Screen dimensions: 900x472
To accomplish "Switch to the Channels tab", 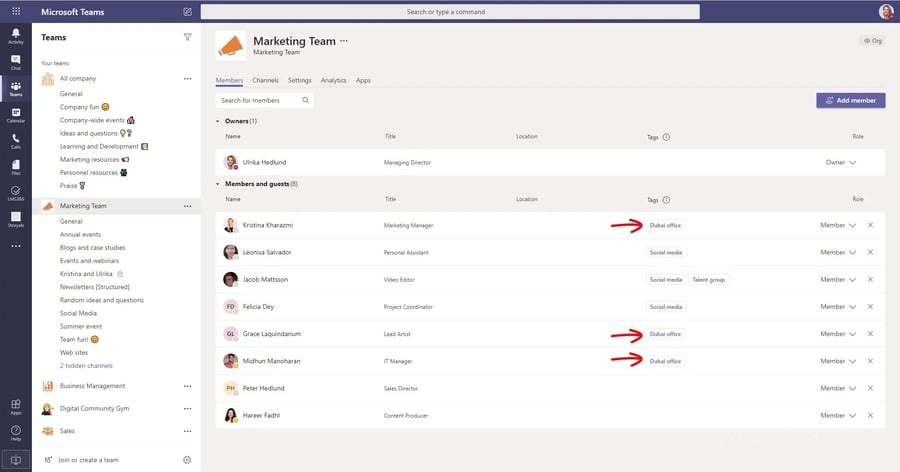I will pyautogui.click(x=265, y=80).
